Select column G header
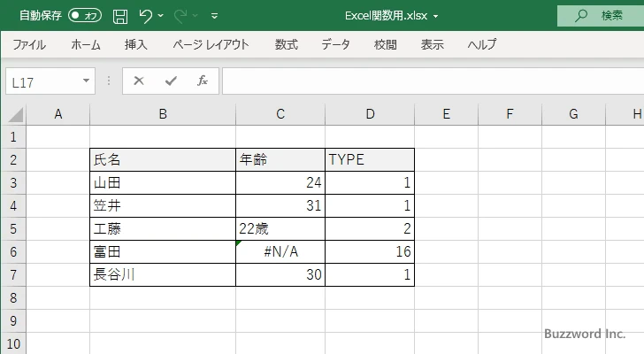 573,114
